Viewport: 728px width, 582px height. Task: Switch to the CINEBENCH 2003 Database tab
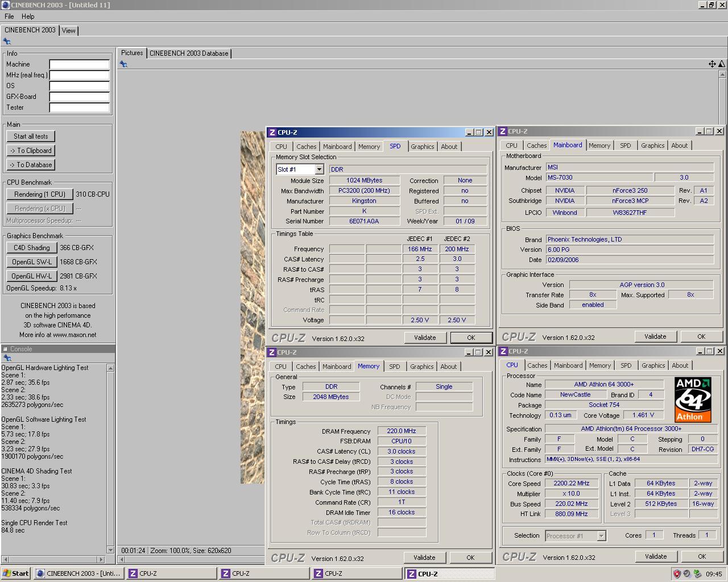(189, 53)
